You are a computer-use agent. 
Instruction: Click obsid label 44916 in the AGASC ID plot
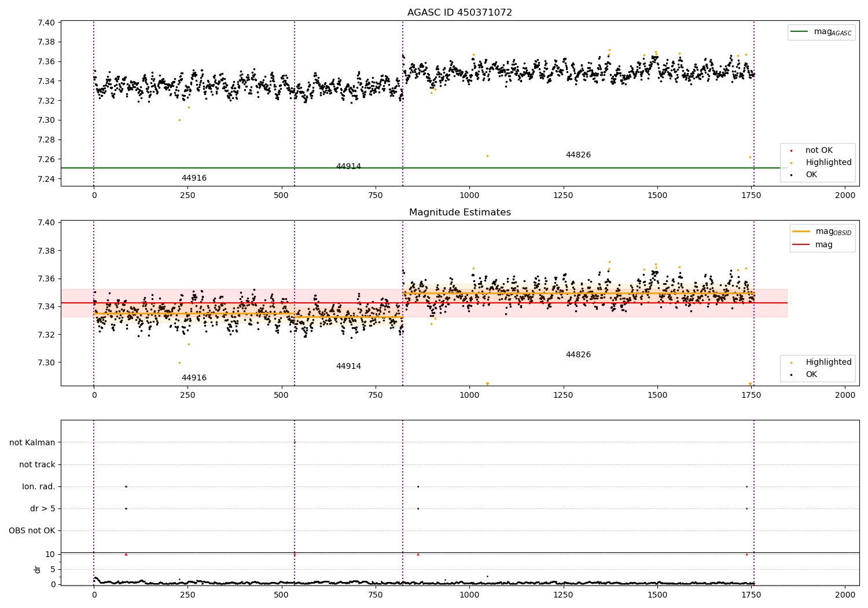coord(194,178)
